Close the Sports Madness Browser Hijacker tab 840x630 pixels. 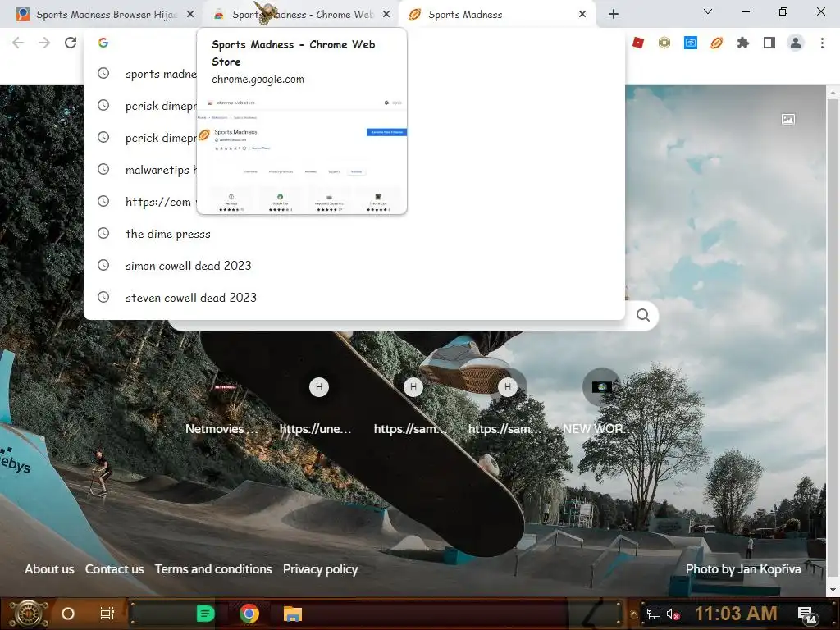[x=190, y=15]
